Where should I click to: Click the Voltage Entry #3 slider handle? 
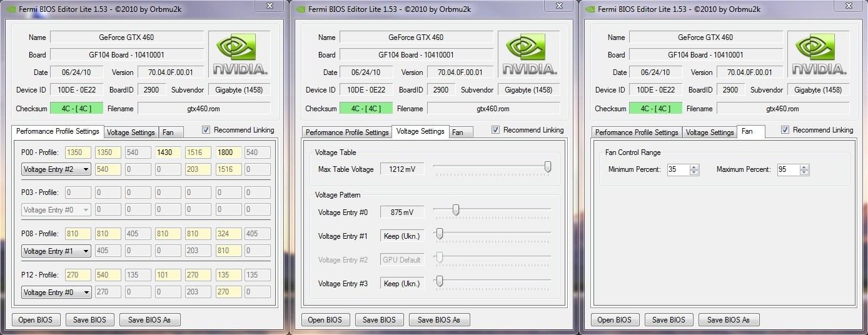click(440, 281)
